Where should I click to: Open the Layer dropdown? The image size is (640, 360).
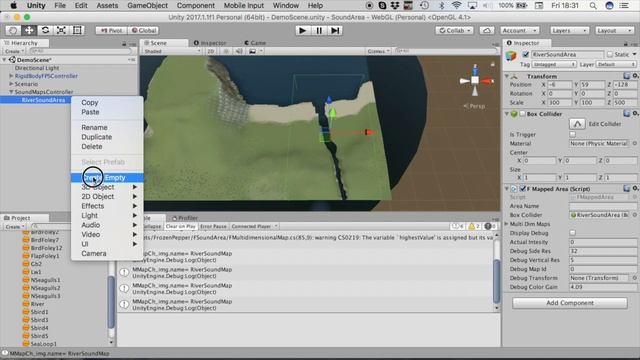(x=616, y=64)
